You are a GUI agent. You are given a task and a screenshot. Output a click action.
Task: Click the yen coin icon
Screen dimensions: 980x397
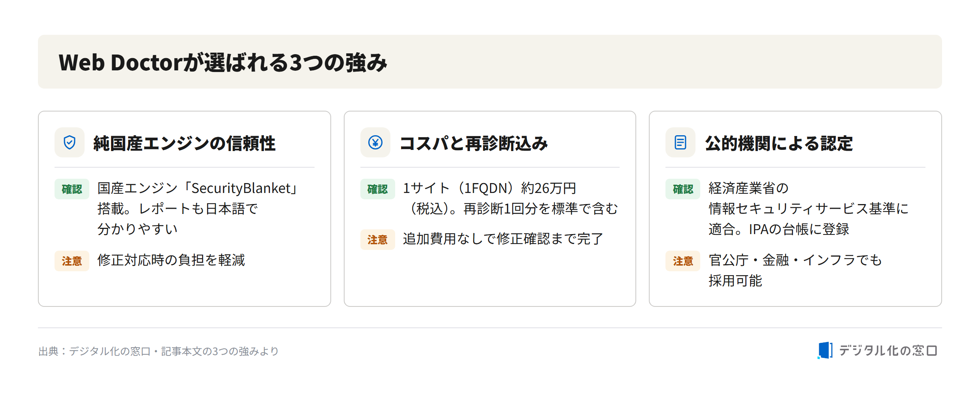375,142
